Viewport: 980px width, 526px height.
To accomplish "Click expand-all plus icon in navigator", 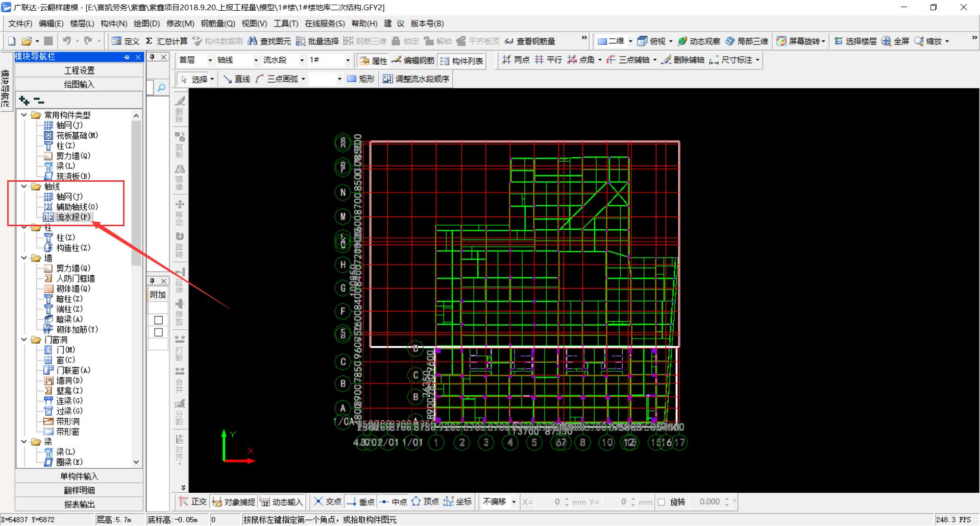I will click(24, 101).
